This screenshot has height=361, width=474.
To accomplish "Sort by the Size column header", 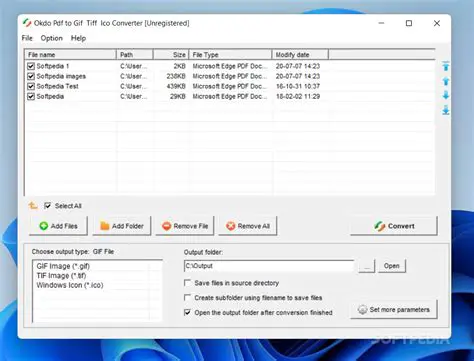I will 171,55.
